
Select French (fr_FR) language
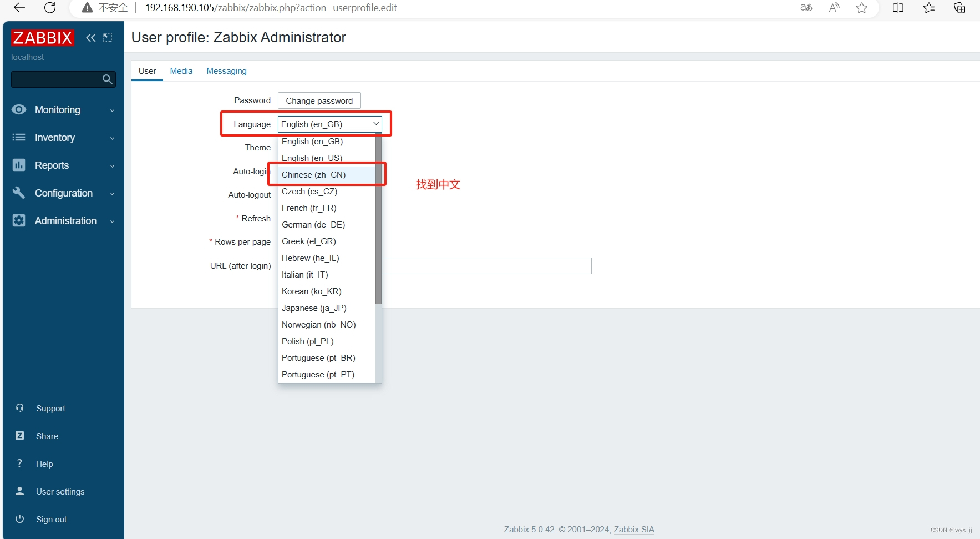(327, 208)
